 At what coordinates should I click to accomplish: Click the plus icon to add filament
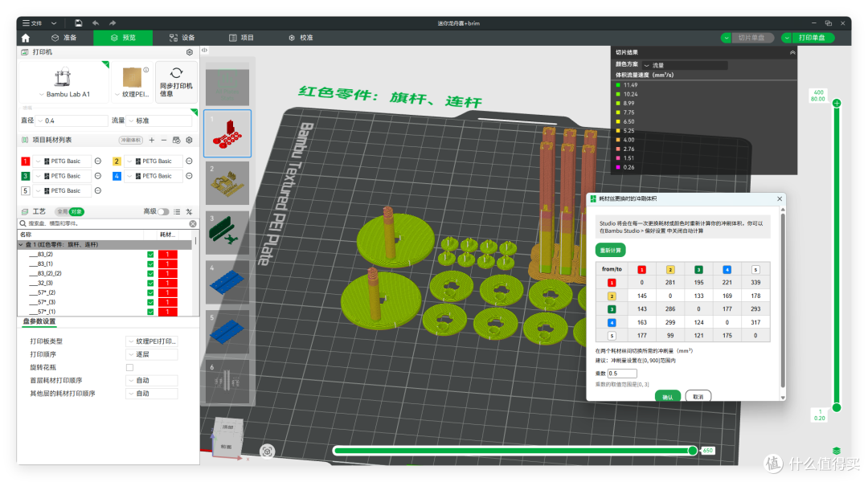click(x=152, y=140)
